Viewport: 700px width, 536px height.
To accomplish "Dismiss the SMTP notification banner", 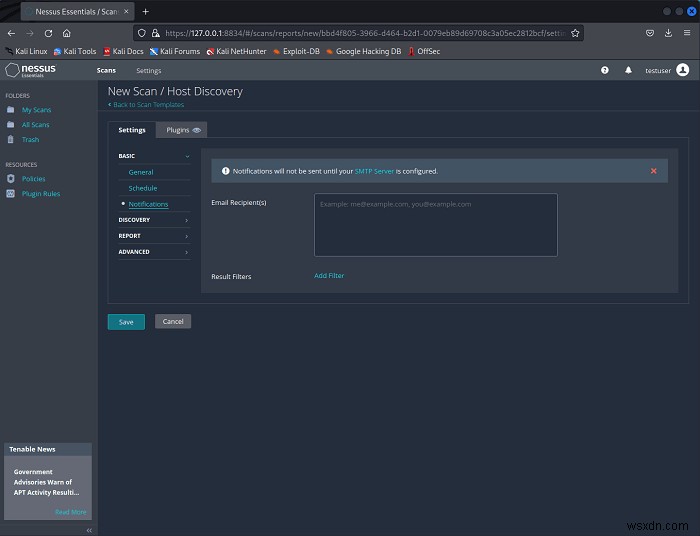I will (654, 171).
